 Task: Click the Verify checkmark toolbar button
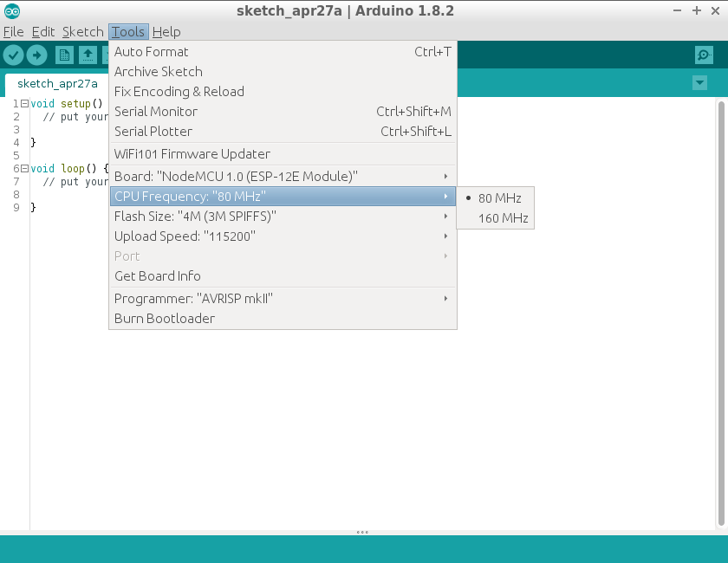tap(14, 55)
